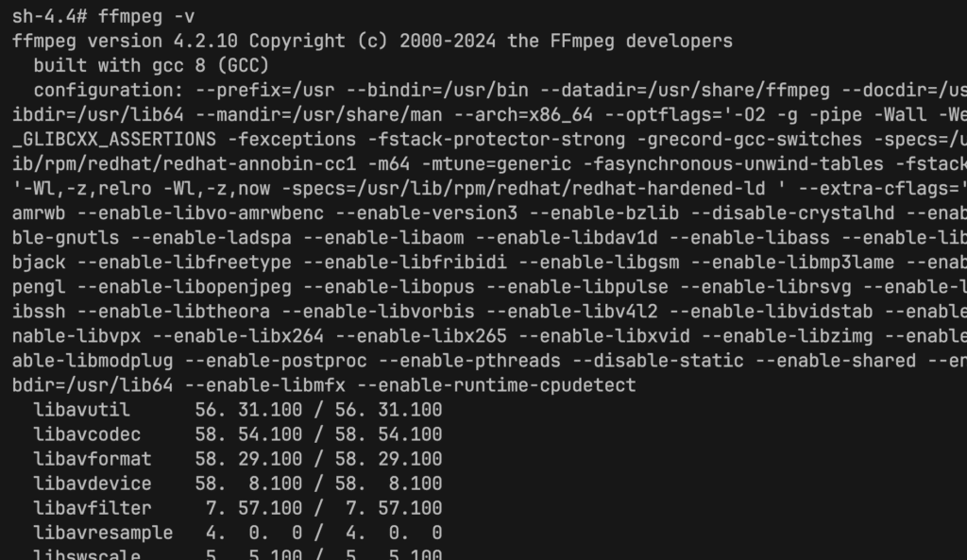Click the '--enable-libx264' flag
The image size is (967, 560).
pyautogui.click(x=238, y=337)
